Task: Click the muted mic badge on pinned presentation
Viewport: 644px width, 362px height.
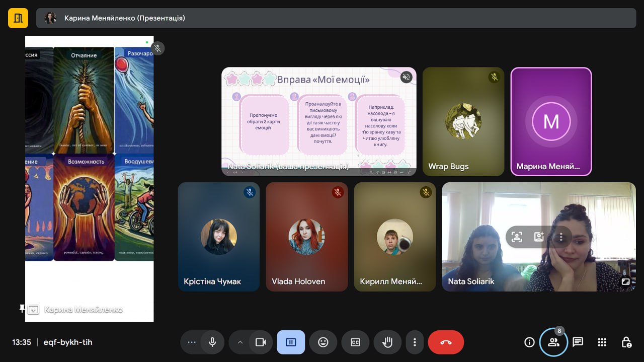Action: [x=157, y=48]
